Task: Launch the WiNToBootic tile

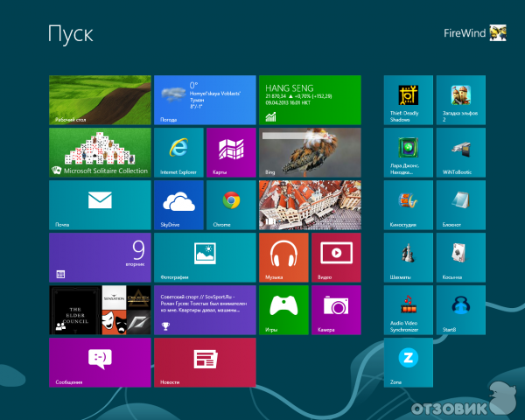Action: click(461, 152)
